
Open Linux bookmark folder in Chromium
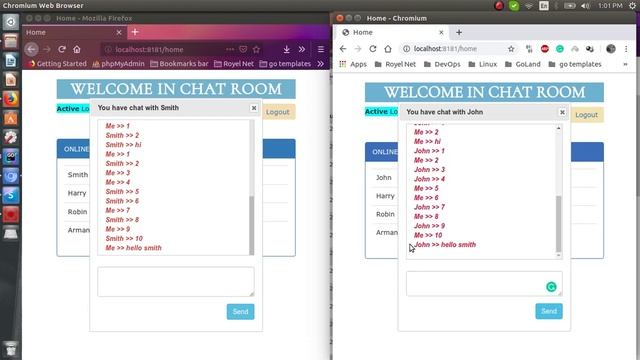483,64
